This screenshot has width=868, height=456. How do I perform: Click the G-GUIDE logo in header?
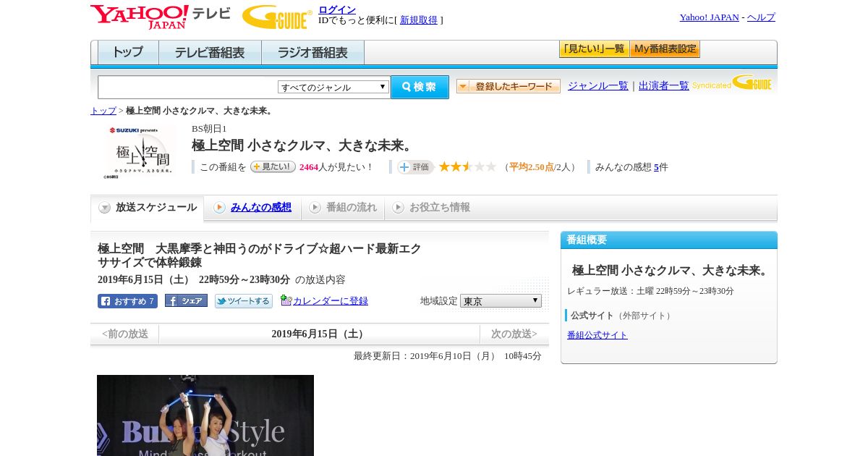(x=277, y=17)
